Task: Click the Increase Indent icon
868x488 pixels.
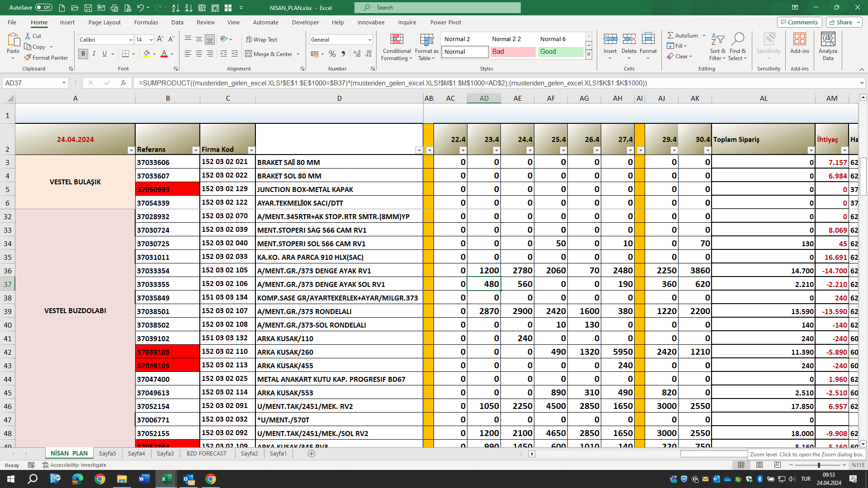Action: click(x=235, y=54)
